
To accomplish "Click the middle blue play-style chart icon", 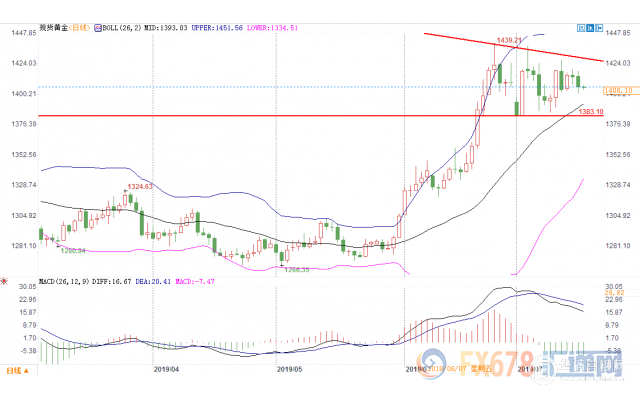I will point(590,28).
